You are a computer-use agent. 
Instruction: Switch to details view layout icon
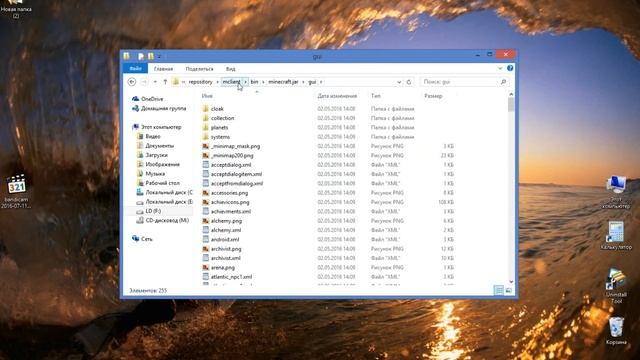pyautogui.click(x=498, y=290)
